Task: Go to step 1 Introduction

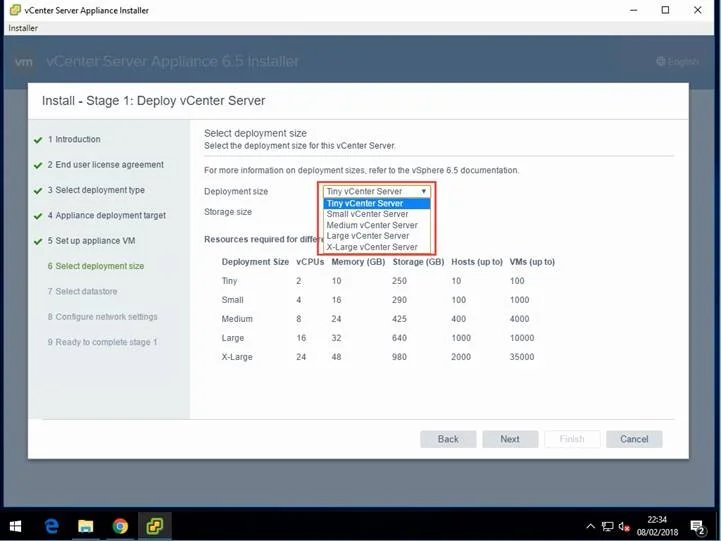Action: click(74, 139)
